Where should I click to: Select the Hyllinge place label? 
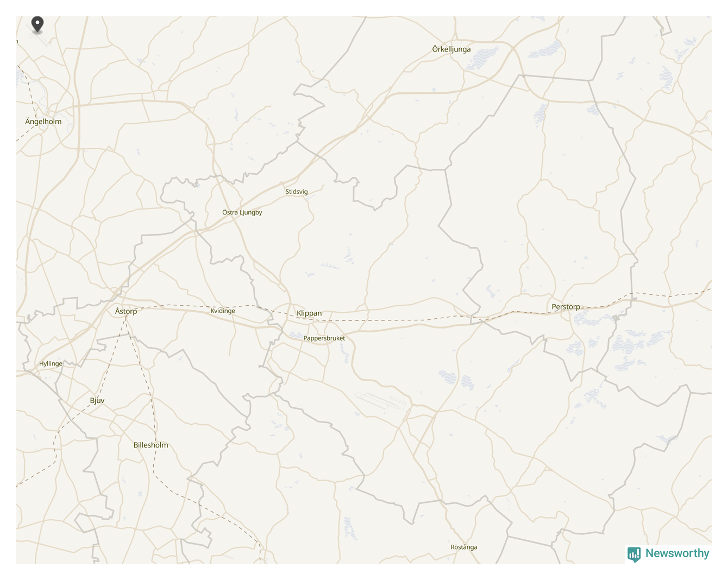(x=51, y=364)
